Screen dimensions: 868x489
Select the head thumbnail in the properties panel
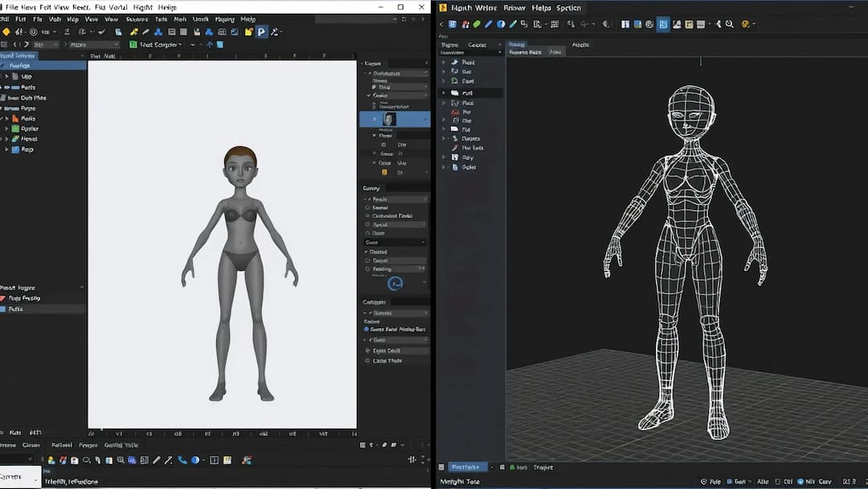pyautogui.click(x=389, y=119)
